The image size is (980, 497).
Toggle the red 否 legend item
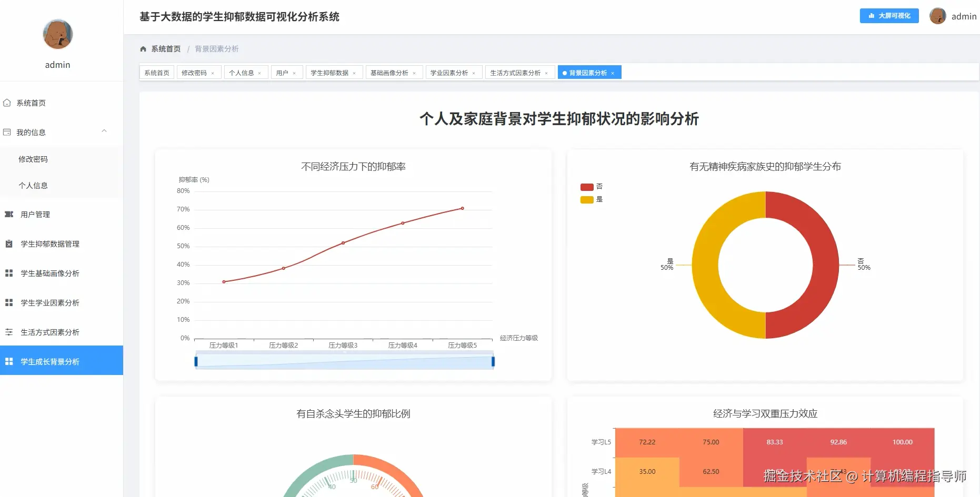coord(592,187)
